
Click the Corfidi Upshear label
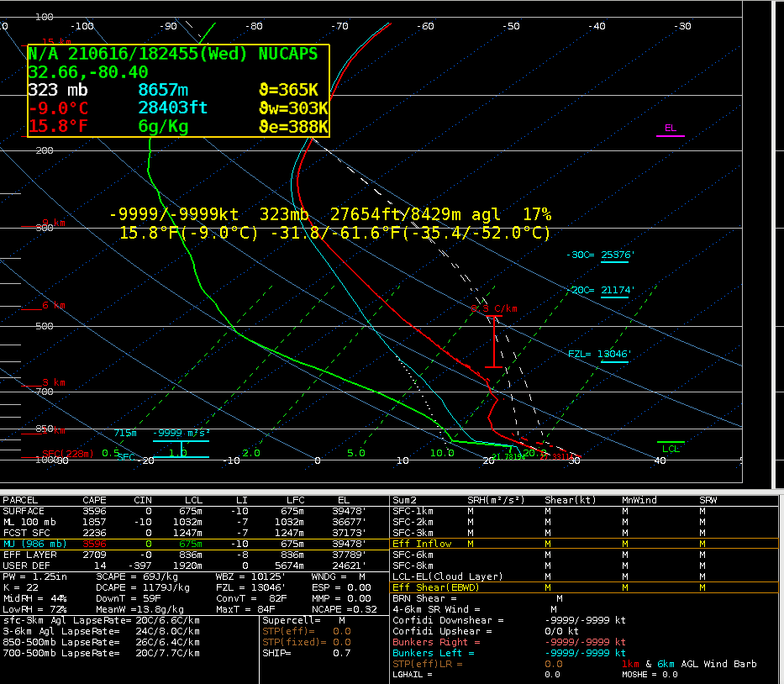click(x=442, y=632)
